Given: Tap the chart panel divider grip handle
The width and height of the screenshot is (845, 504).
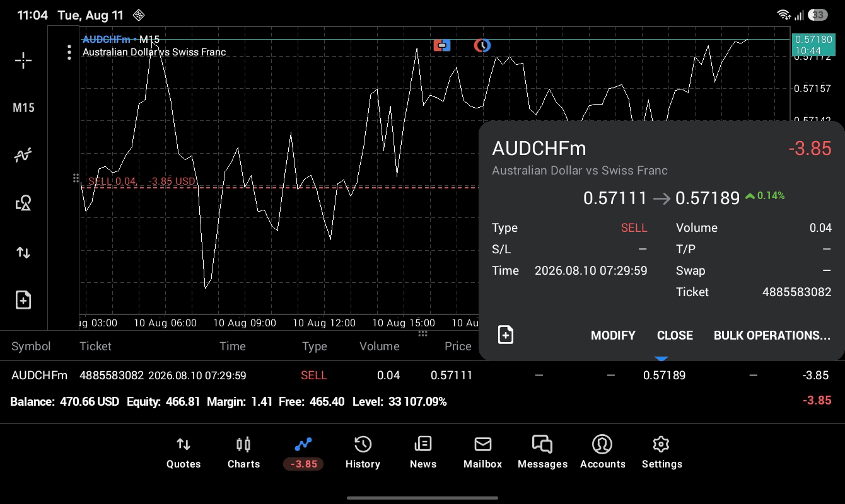Looking at the screenshot, I should pos(422,333).
